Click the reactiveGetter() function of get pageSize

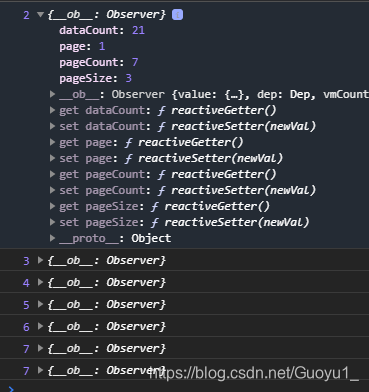tap(217, 206)
